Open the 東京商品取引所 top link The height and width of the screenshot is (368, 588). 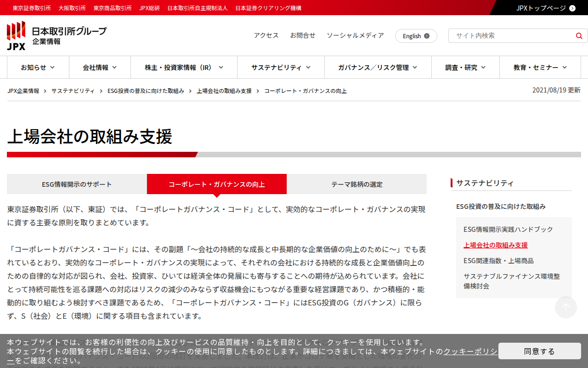(113, 8)
